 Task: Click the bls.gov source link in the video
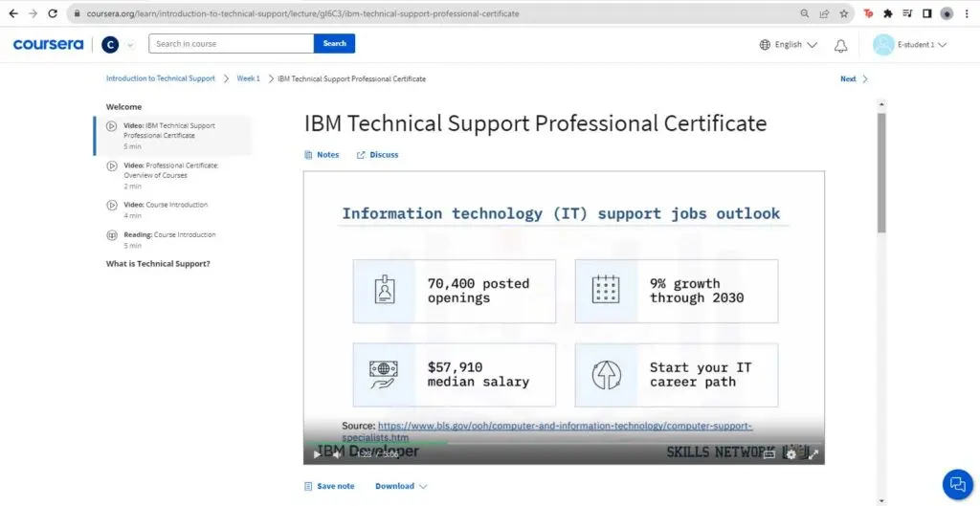coord(546,431)
